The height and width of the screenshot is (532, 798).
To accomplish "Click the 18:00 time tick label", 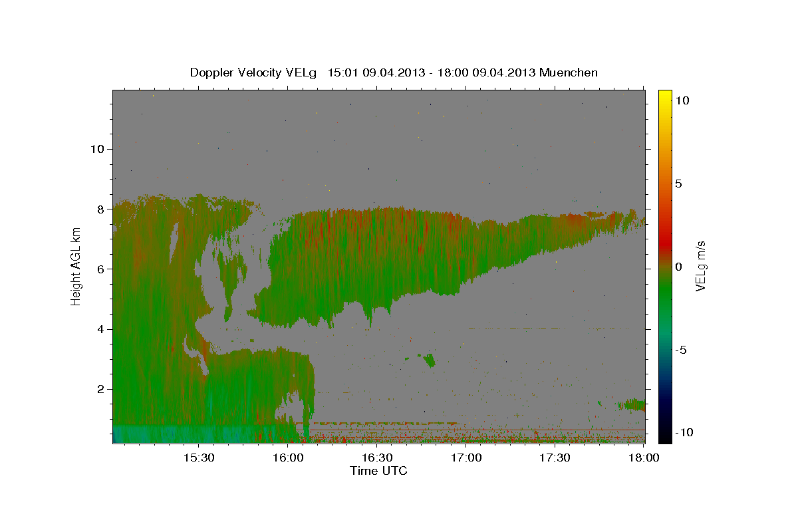I will coord(644,458).
